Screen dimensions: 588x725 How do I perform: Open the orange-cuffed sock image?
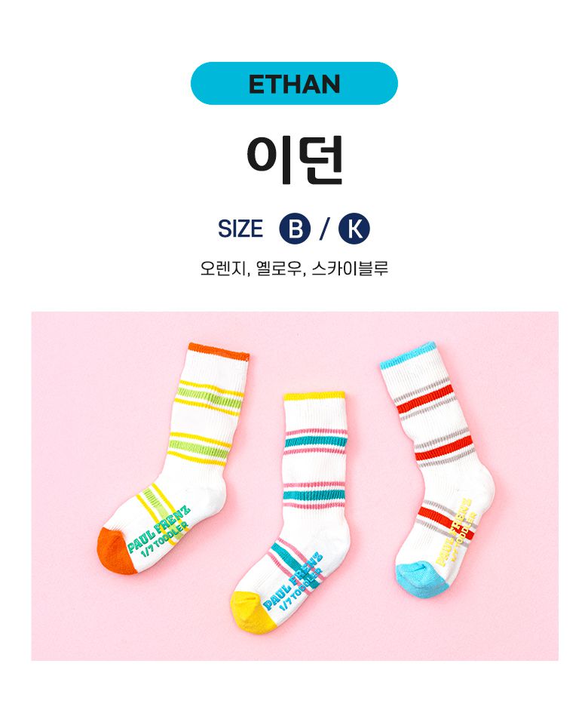(175, 458)
